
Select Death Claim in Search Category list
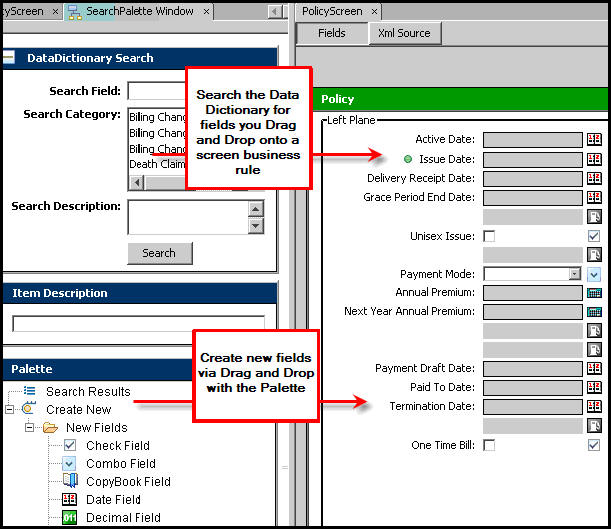157,164
